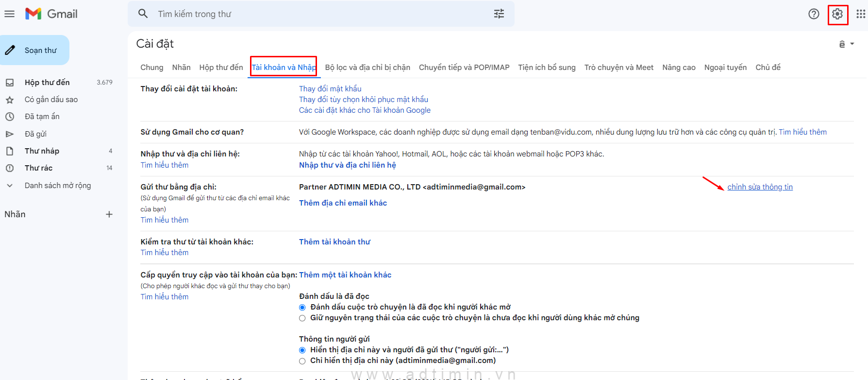
Task: Switch to the Chủ đề tab
Action: pyautogui.click(x=768, y=68)
